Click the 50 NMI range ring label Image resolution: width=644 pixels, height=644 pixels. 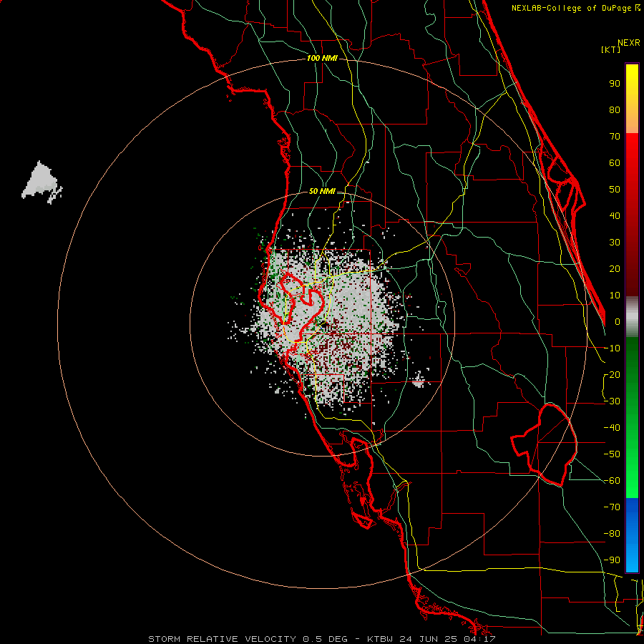[x=322, y=191]
